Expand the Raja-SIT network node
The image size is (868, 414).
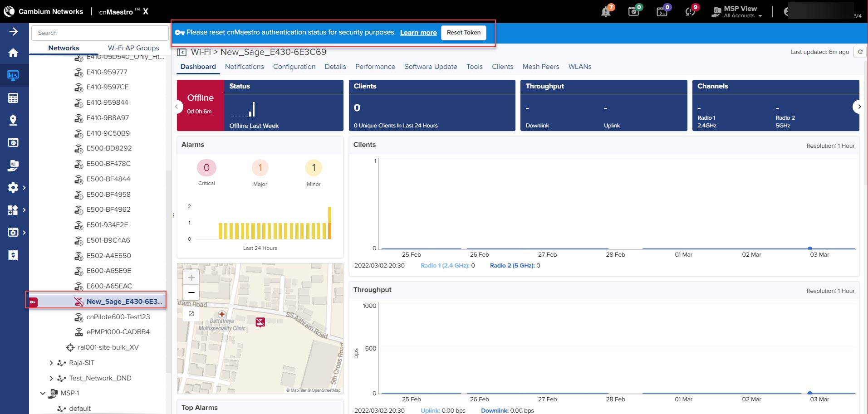(51, 363)
